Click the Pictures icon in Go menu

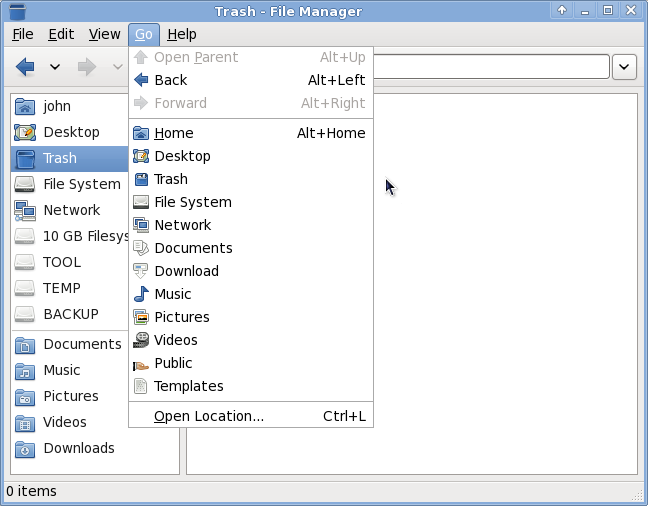pyautogui.click(x=141, y=317)
